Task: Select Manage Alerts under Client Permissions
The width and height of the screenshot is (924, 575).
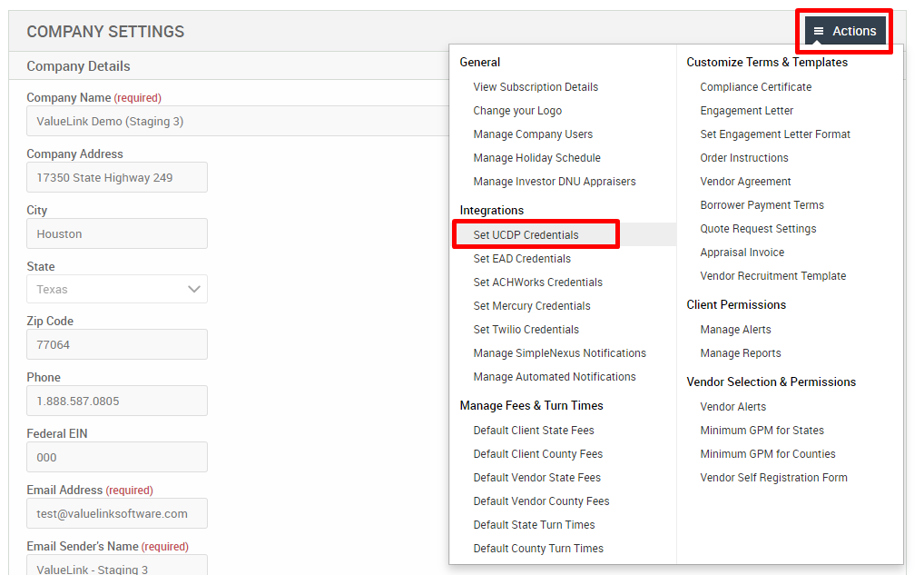Action: [x=737, y=329]
